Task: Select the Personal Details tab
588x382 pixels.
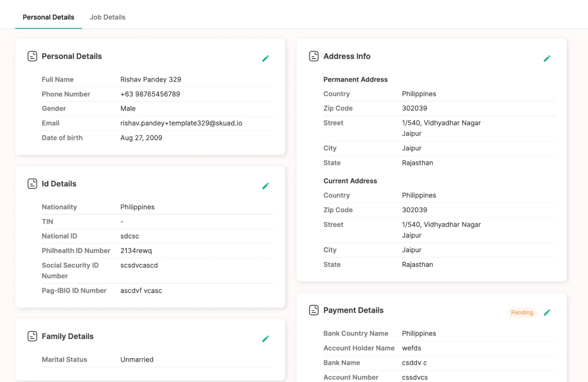Action: point(48,17)
